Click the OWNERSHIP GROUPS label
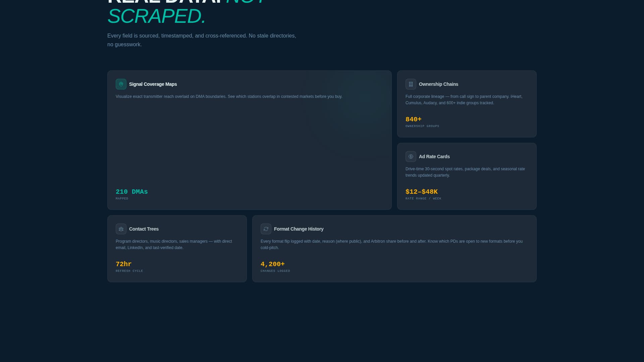This screenshot has height=362, width=644. coord(422,126)
